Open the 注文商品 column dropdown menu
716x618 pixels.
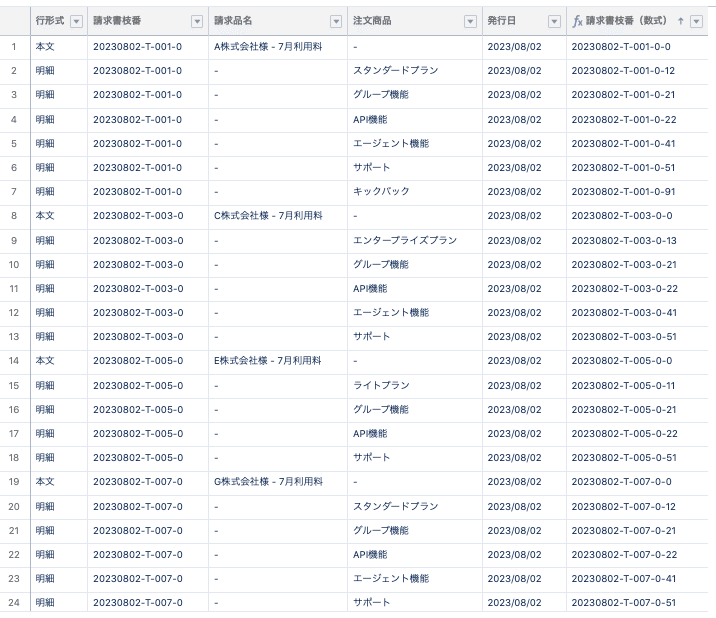click(470, 21)
